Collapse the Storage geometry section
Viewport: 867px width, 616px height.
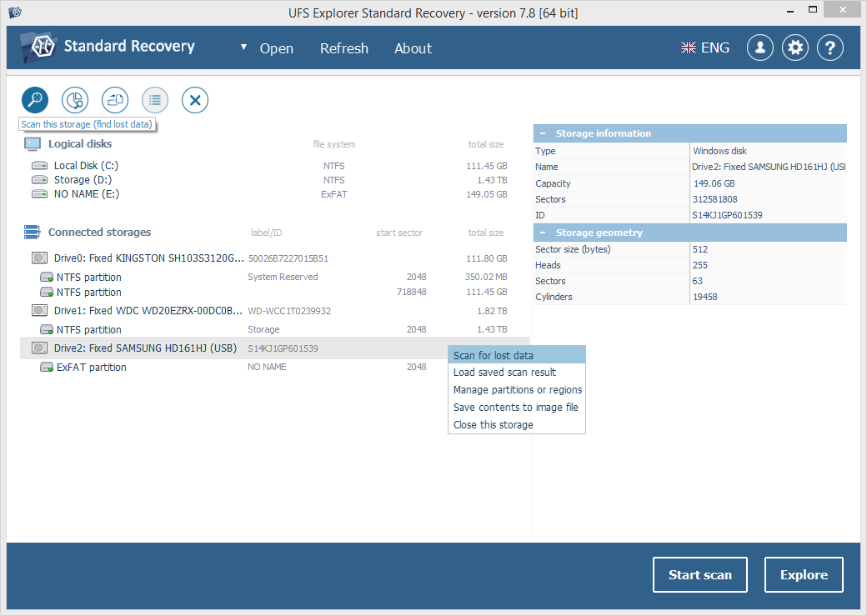click(x=543, y=233)
